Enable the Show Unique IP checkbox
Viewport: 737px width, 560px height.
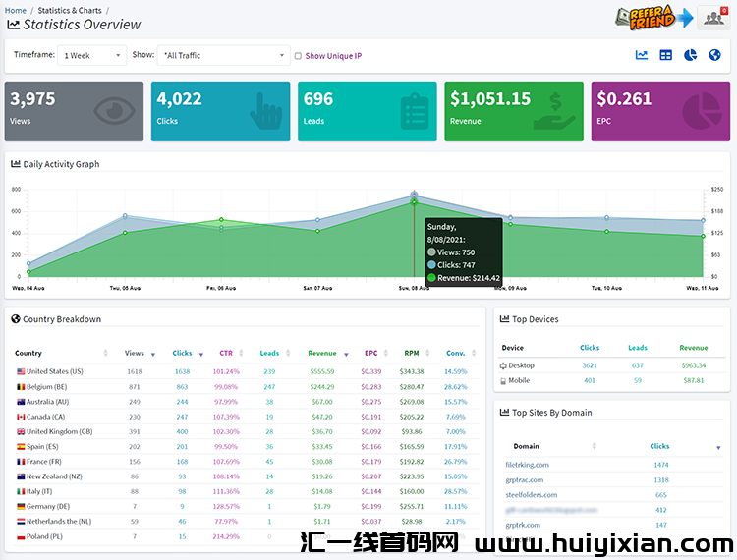[298, 56]
